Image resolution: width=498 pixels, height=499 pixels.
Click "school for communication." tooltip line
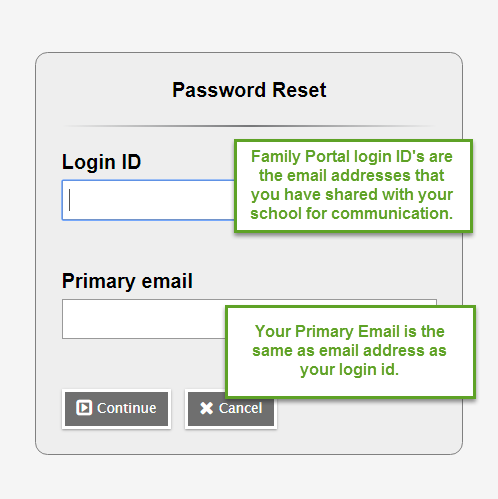click(x=352, y=214)
